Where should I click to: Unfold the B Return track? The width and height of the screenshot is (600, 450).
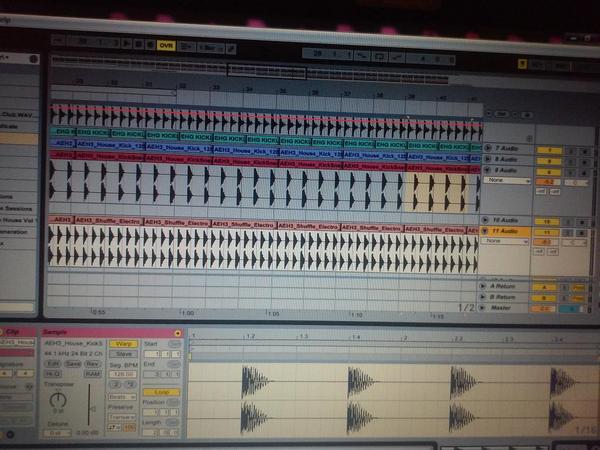[x=483, y=297]
